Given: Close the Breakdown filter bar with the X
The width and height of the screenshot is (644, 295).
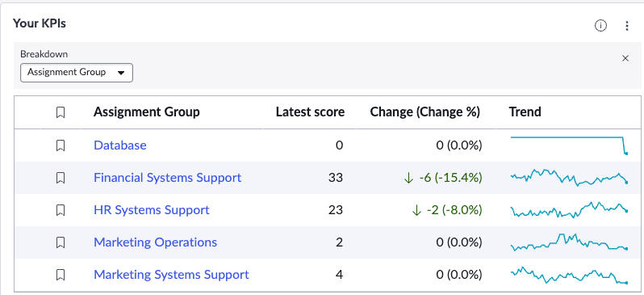Looking at the screenshot, I should point(625,58).
